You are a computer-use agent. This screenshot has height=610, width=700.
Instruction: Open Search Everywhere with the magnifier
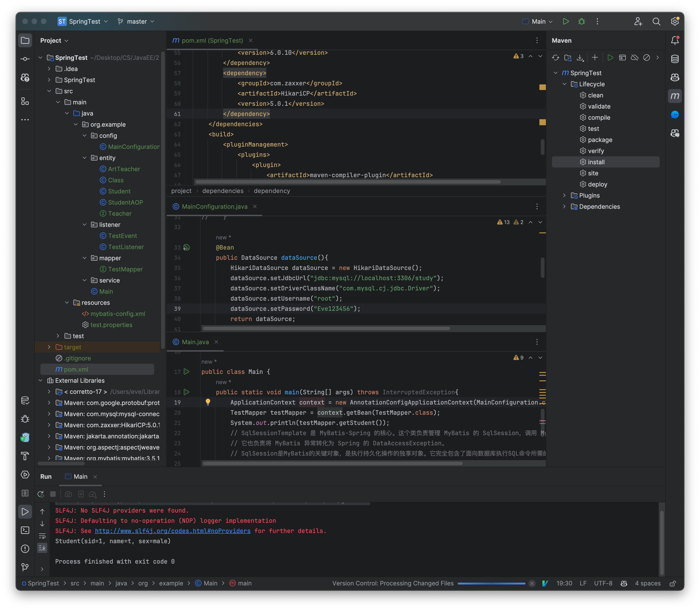pyautogui.click(x=656, y=21)
